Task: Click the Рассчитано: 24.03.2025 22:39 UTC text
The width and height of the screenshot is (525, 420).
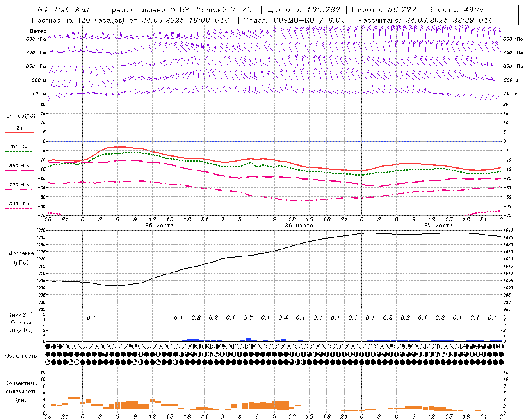Action: 426,20
